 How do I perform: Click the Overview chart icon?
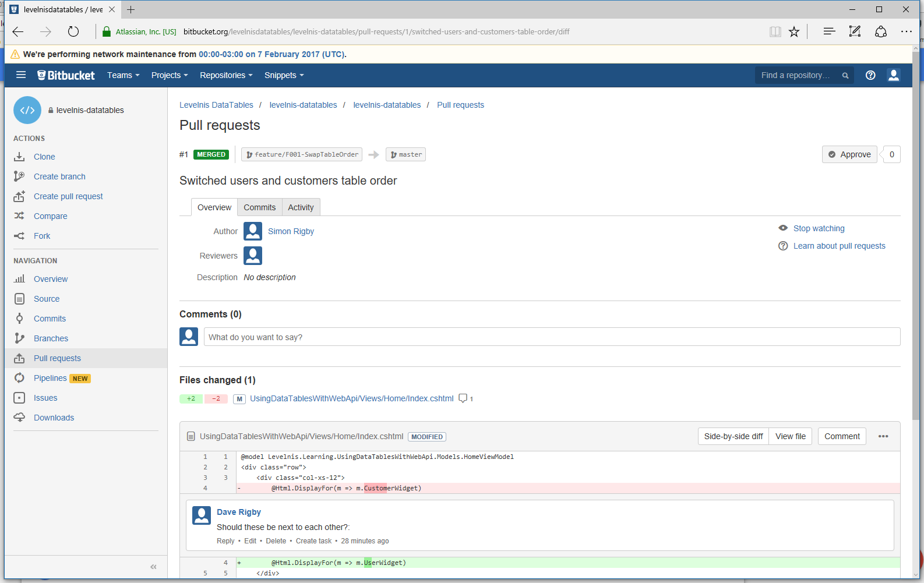19,279
